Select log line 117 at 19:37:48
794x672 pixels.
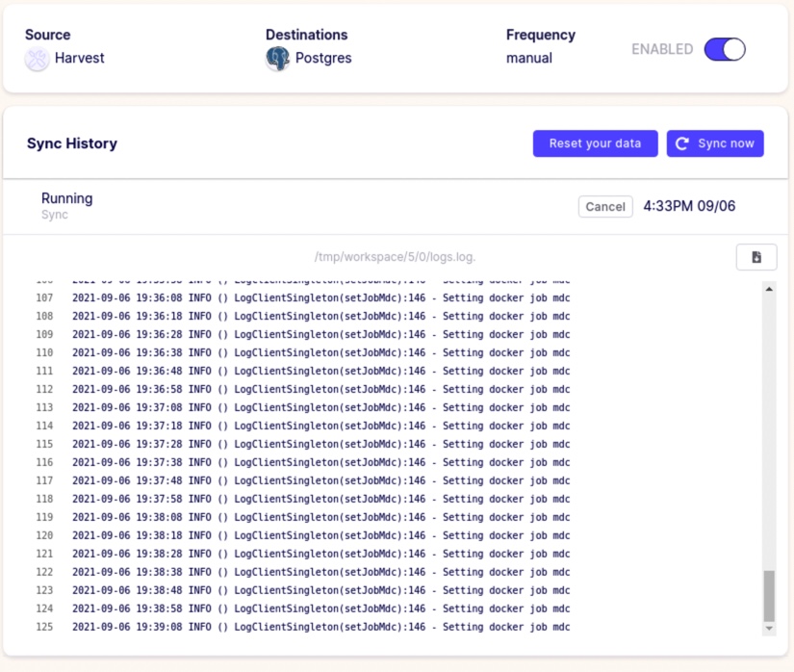[303, 480]
